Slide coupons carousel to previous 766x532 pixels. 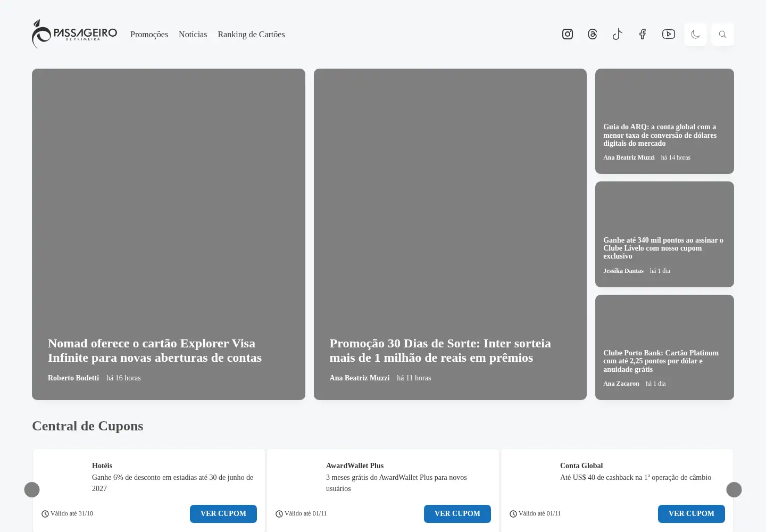point(32,489)
